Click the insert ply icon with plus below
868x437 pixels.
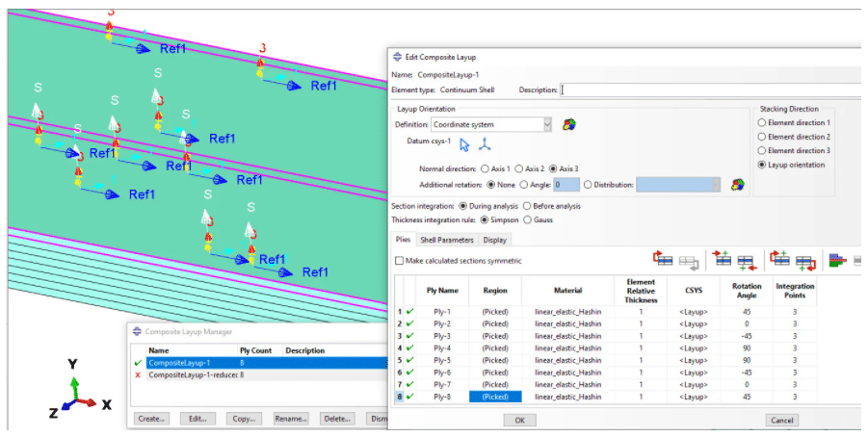pyautogui.click(x=745, y=260)
